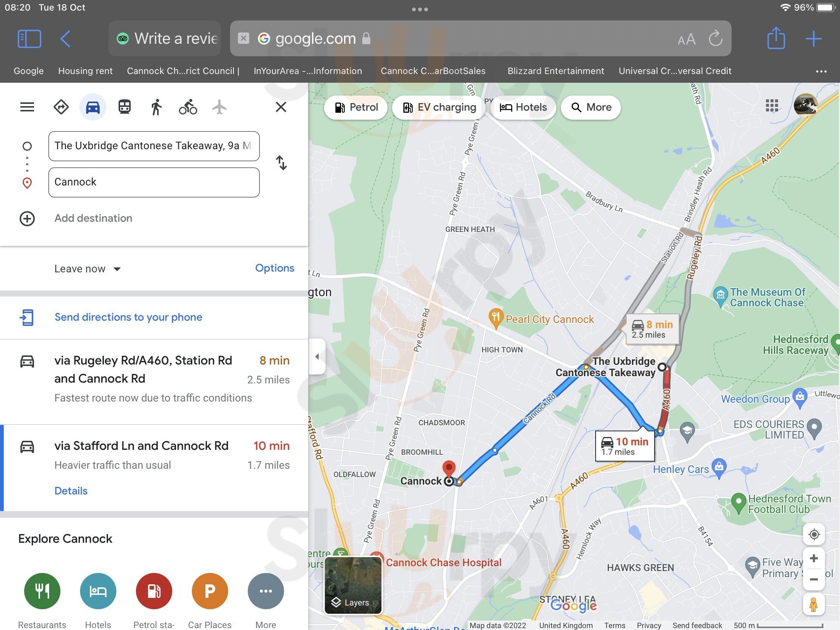Select the walking travel mode icon

click(156, 107)
